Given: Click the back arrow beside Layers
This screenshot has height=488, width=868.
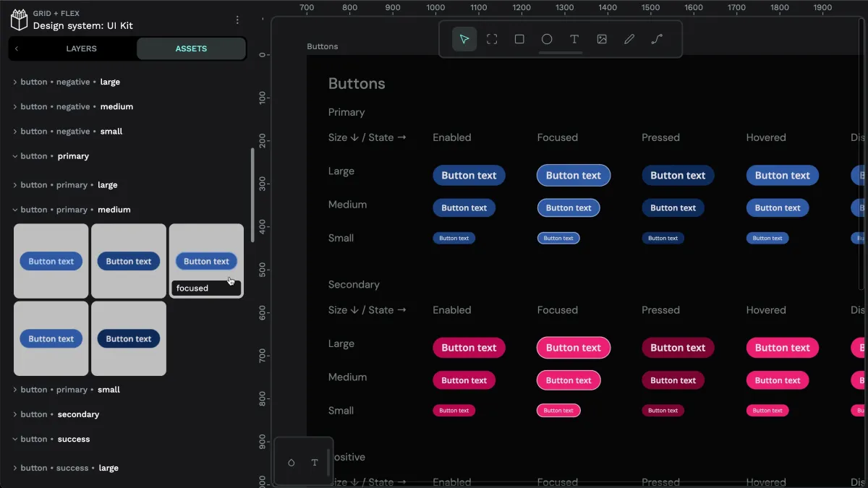Looking at the screenshot, I should click(x=16, y=48).
